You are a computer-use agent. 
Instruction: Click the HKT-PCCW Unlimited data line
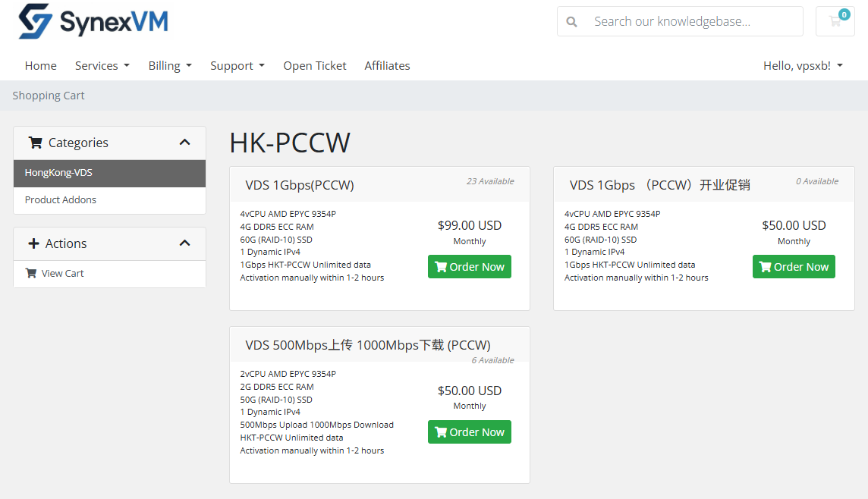291,438
